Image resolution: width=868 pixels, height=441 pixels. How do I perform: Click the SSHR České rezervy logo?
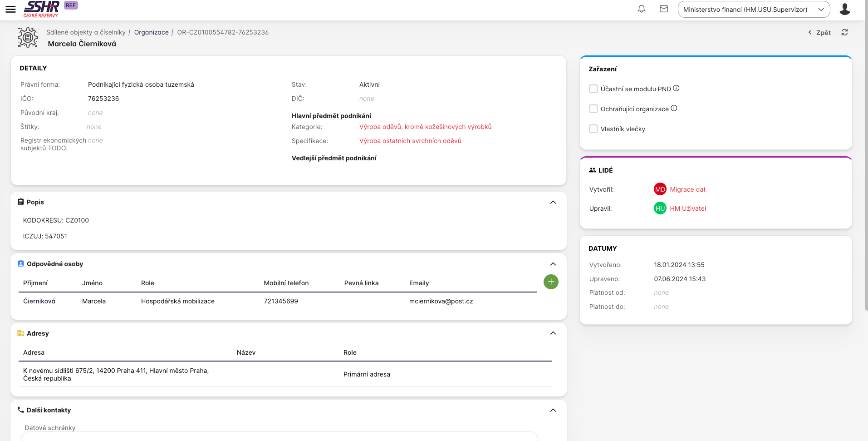coord(41,9)
